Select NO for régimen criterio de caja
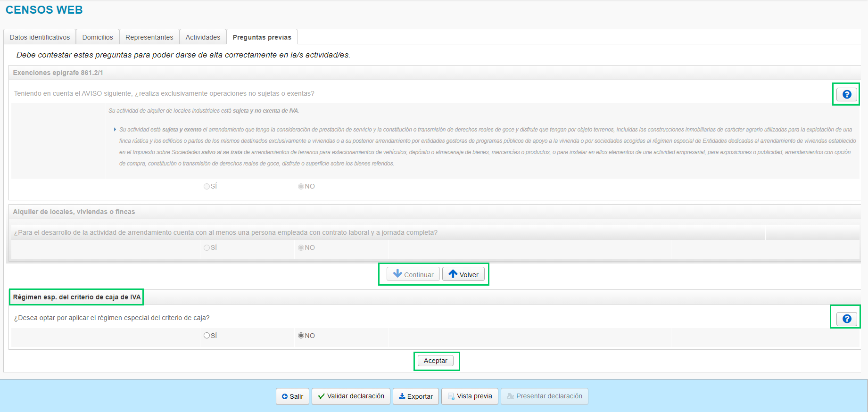 click(x=301, y=336)
